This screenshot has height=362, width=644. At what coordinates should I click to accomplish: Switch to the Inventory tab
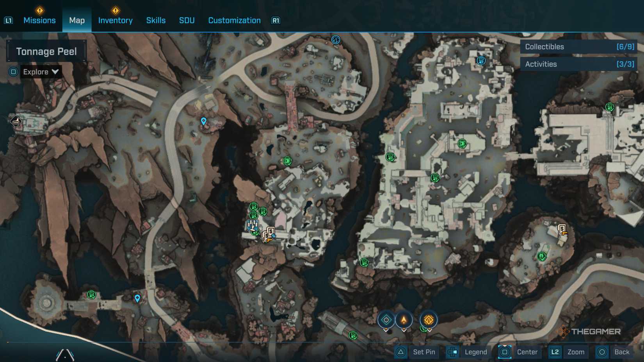point(115,20)
